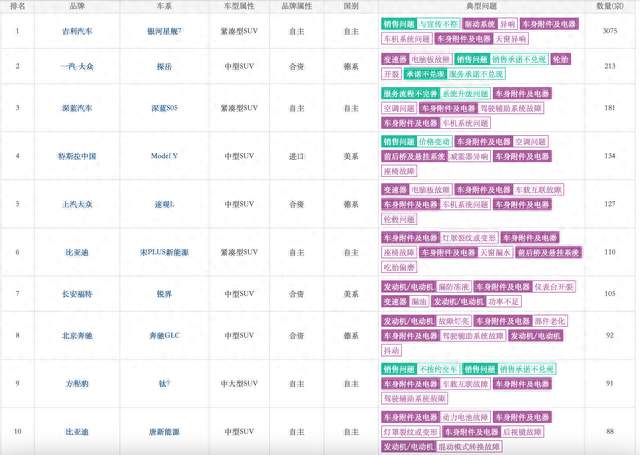Click the 轮毂问题 issue tag
Screen dimensions: 640x455
tap(399, 219)
